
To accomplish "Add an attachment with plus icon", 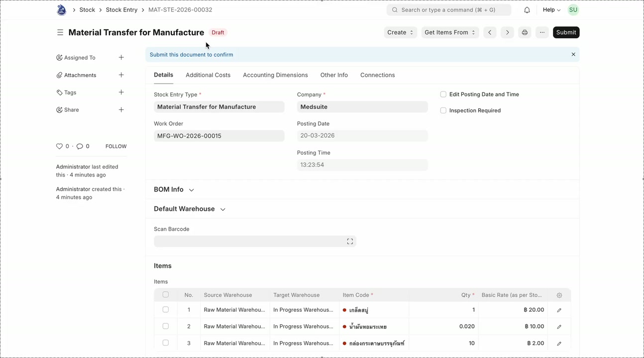I will [x=121, y=75].
